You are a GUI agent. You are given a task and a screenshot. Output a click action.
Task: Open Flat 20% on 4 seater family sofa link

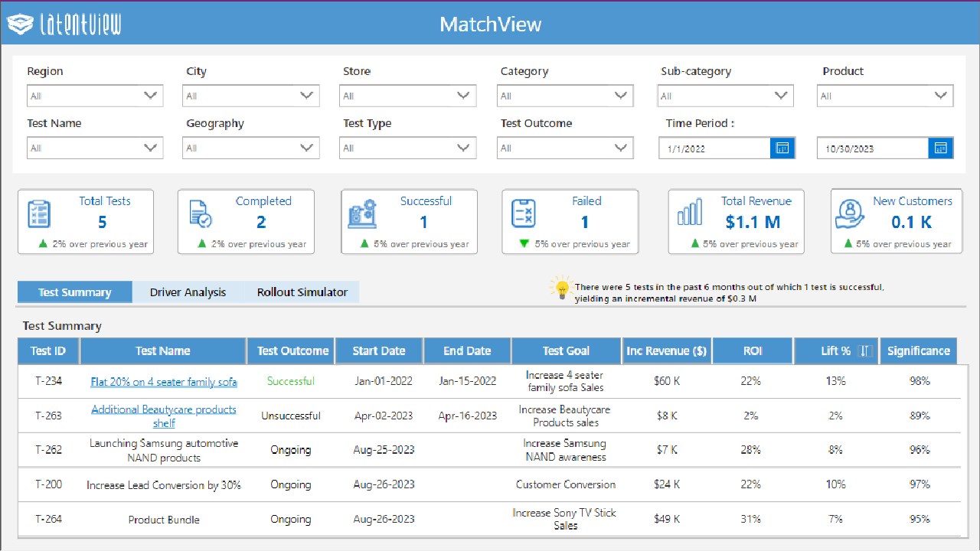pos(164,382)
